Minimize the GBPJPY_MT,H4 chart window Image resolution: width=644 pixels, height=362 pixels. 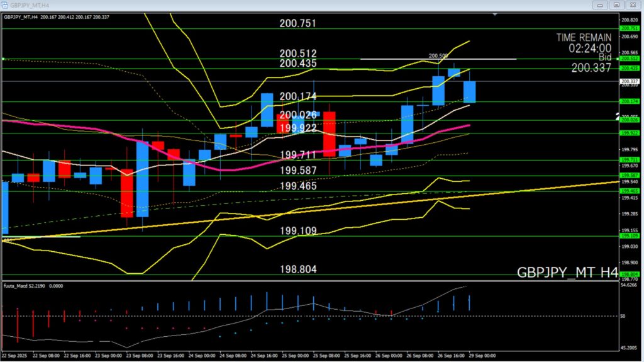[x=599, y=5]
